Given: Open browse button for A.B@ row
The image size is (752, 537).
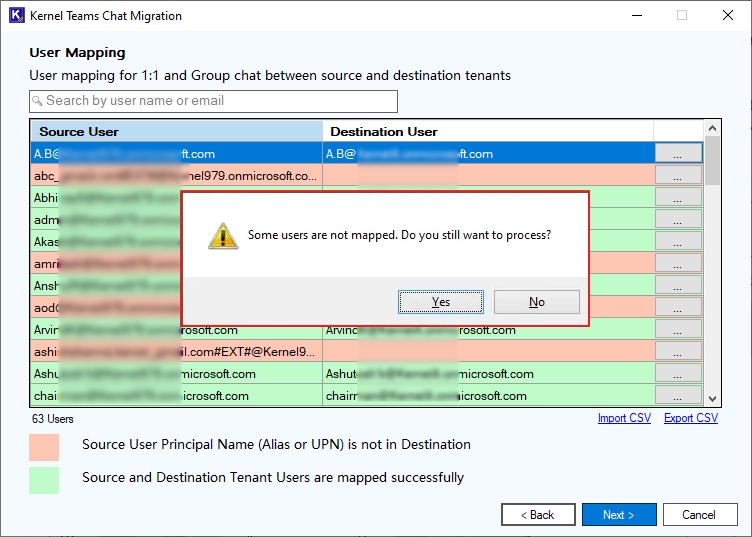Looking at the screenshot, I should tap(678, 153).
